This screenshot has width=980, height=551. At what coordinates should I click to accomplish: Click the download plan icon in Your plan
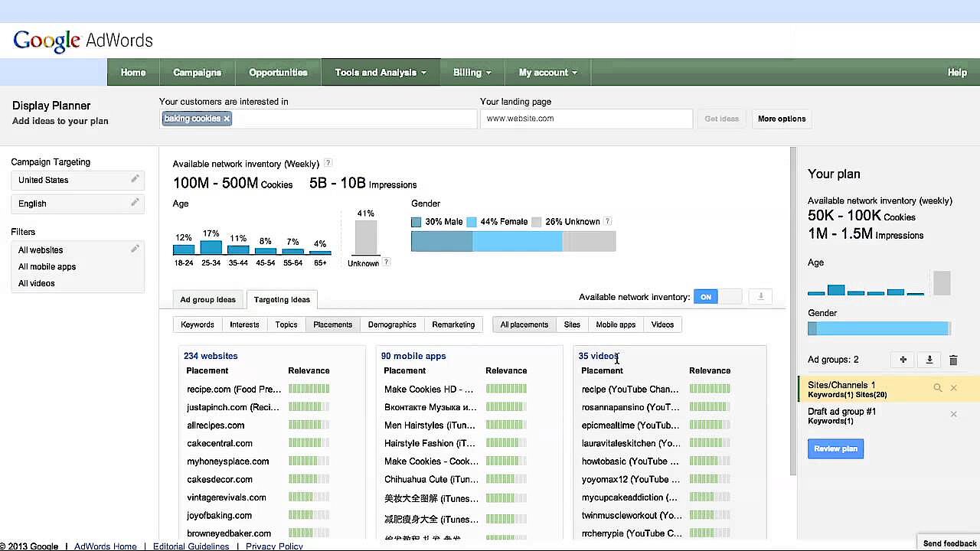(x=929, y=360)
